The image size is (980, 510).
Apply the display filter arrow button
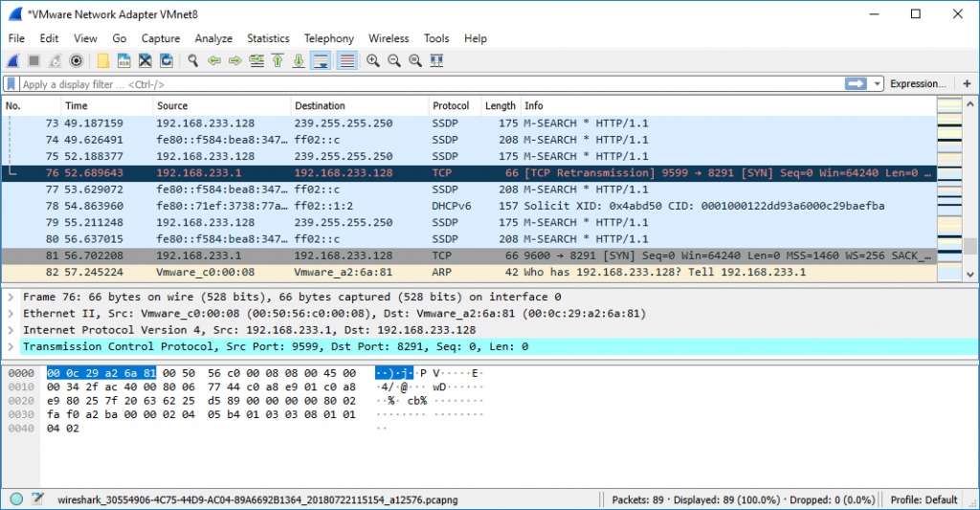click(x=856, y=84)
